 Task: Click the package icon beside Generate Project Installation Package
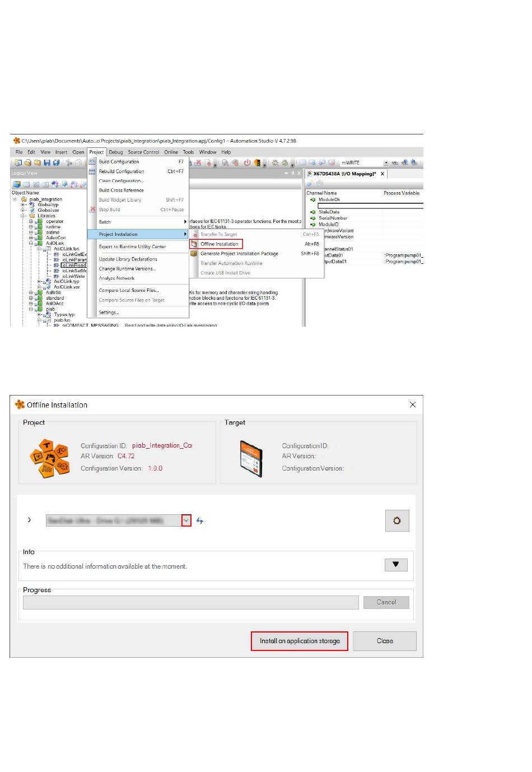194,254
